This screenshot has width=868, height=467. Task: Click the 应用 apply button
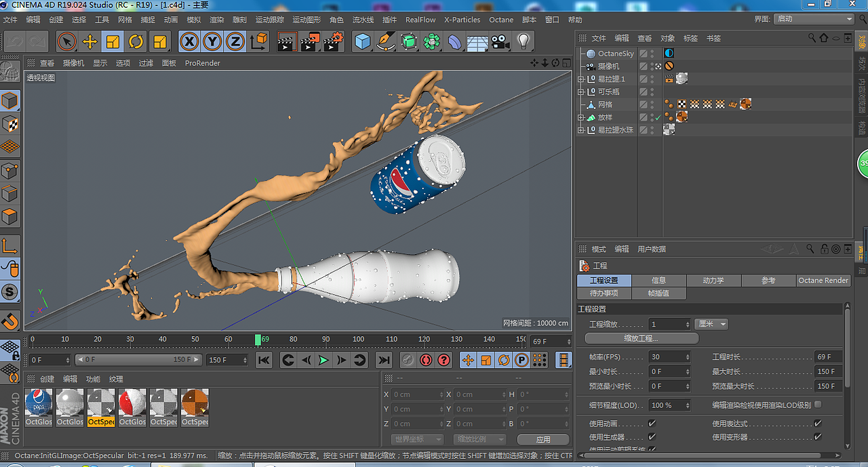tap(543, 439)
